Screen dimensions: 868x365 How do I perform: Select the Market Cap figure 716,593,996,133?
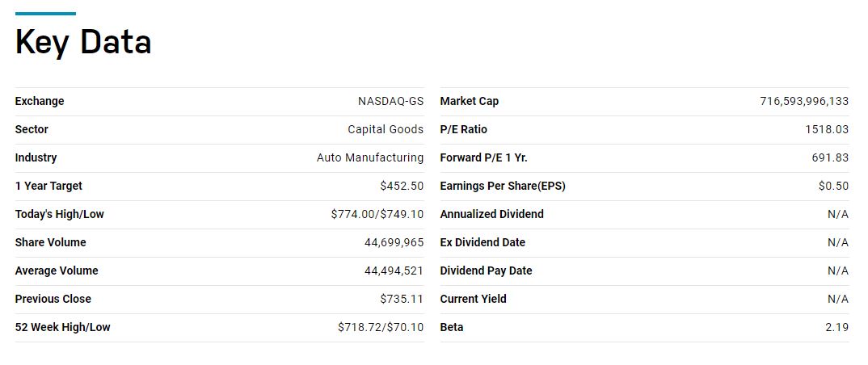804,102
